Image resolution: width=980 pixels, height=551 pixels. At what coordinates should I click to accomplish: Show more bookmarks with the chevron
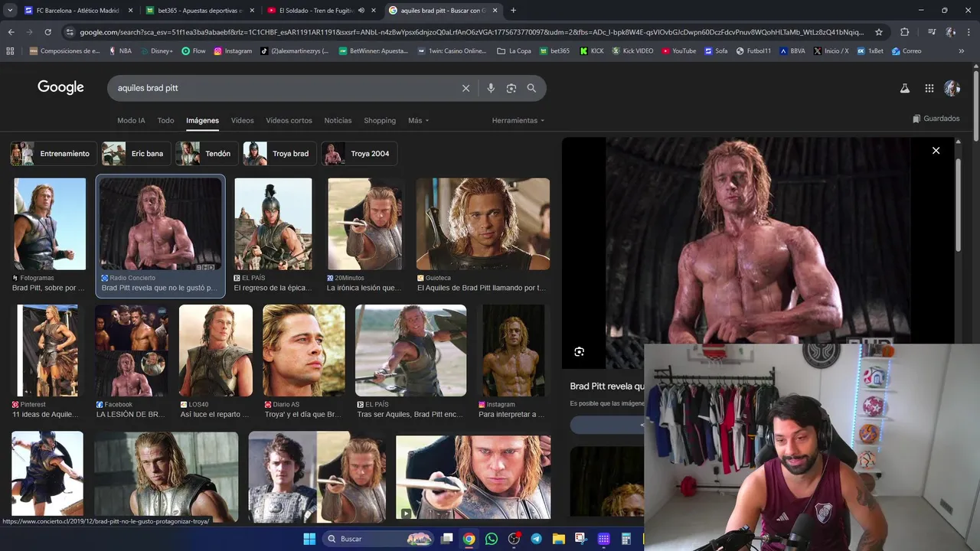[x=961, y=51]
